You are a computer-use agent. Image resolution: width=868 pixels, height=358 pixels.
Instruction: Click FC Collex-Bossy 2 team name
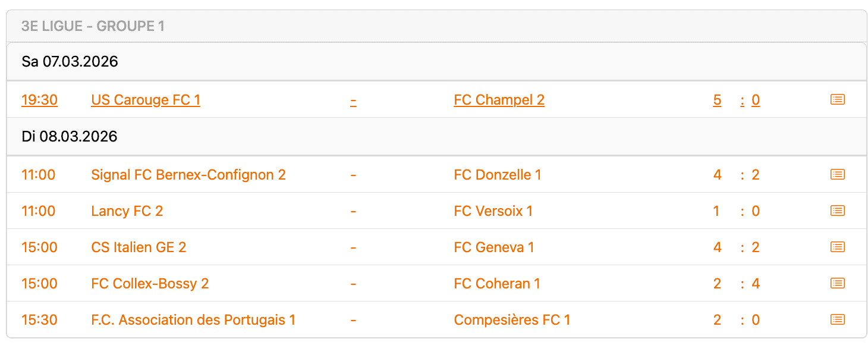150,284
